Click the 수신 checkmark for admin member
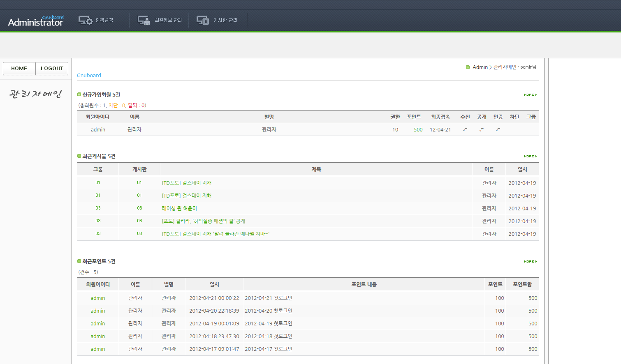Viewport: 621px width, 364px height. point(465,130)
